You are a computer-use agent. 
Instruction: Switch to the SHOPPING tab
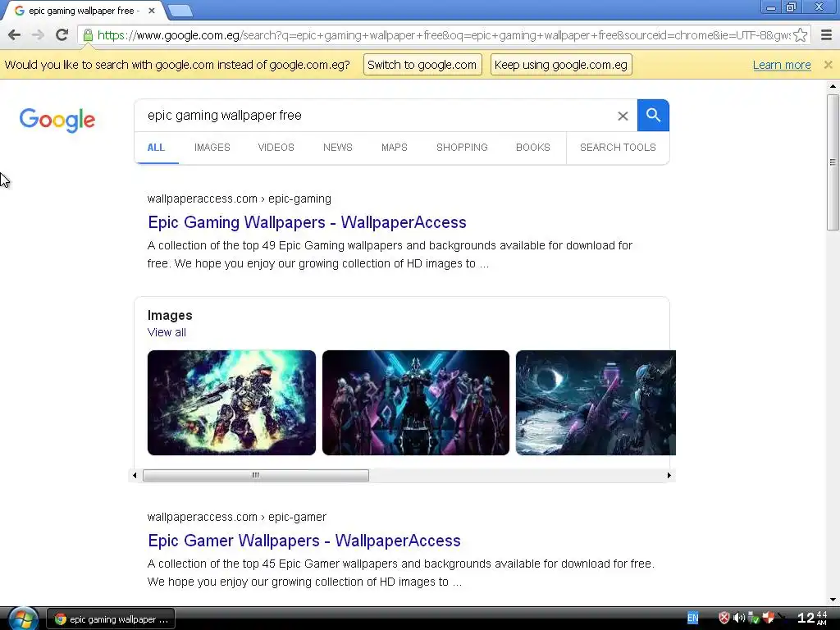coord(462,148)
